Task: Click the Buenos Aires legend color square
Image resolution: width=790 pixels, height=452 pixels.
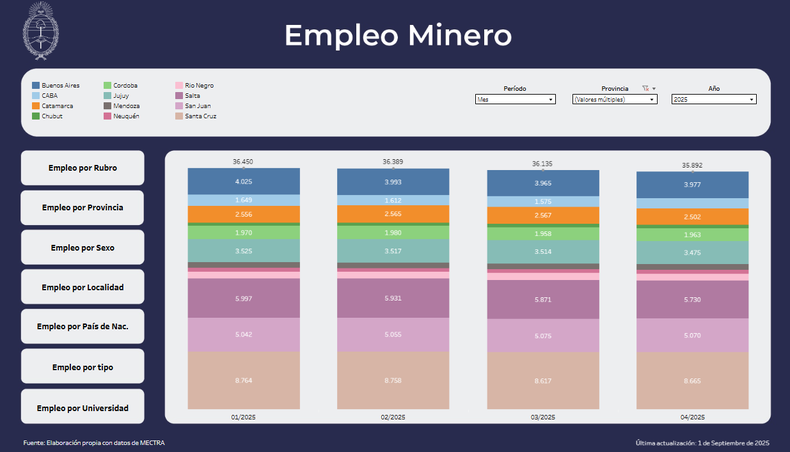Action: point(36,86)
